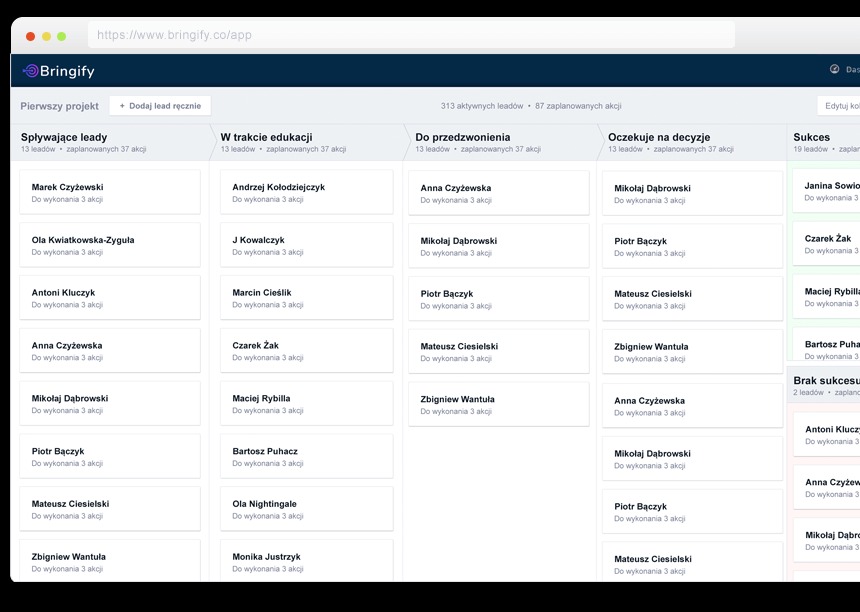Select the Oczekuje na decyzje column header
860x612 pixels.
[659, 137]
